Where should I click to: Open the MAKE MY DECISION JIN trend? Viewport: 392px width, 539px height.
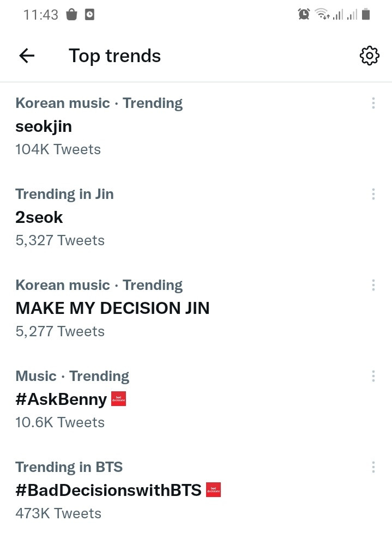tap(196, 308)
